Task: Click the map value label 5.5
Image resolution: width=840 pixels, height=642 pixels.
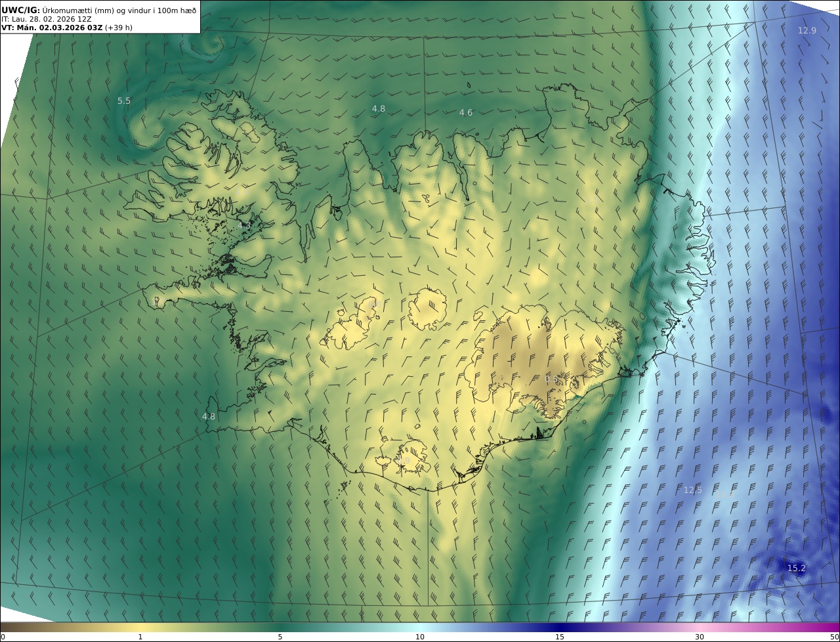Action: [x=124, y=100]
